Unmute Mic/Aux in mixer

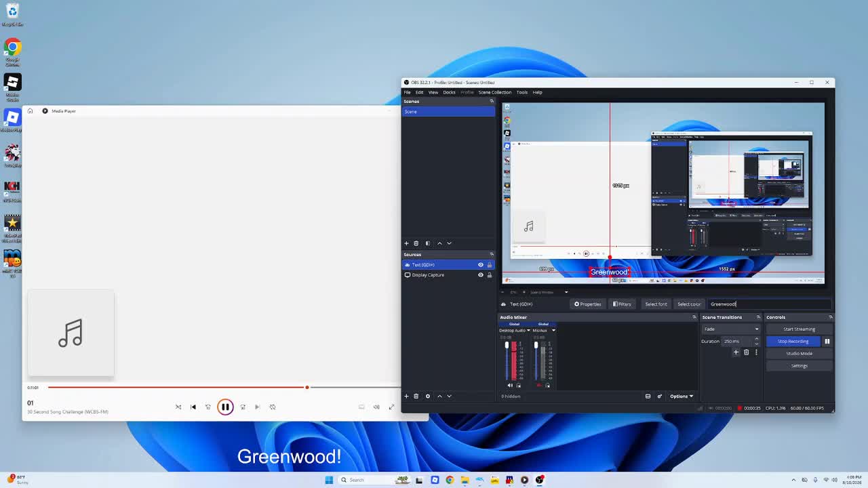pyautogui.click(x=539, y=386)
